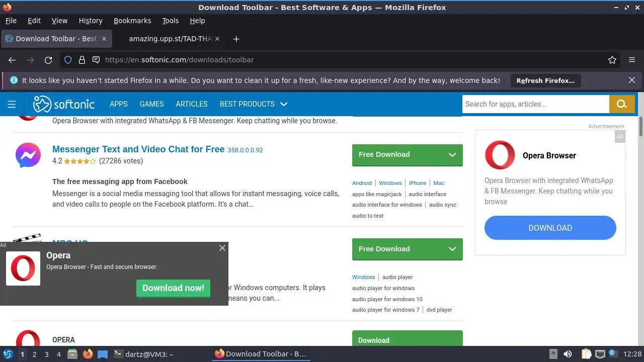
Task: Click the Mac platform link
Action: (x=439, y=183)
